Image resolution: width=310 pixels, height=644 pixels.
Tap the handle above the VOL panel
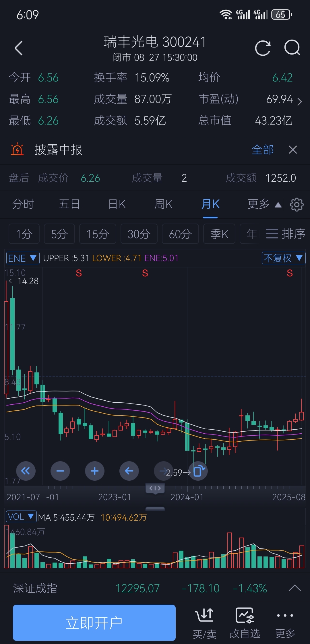155,509
